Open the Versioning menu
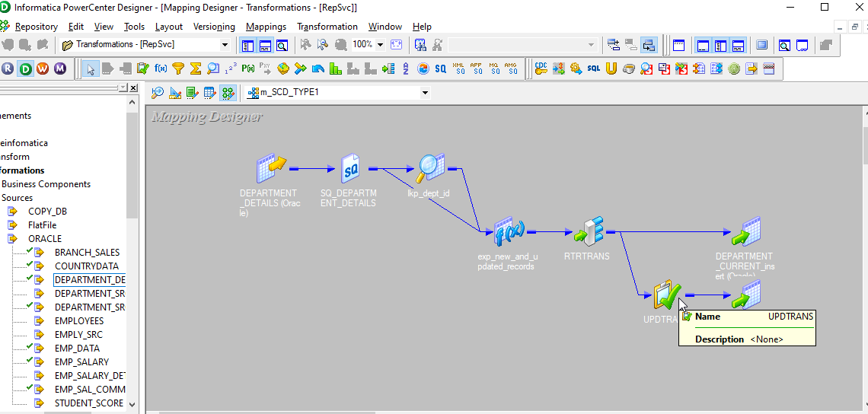 (214, 27)
